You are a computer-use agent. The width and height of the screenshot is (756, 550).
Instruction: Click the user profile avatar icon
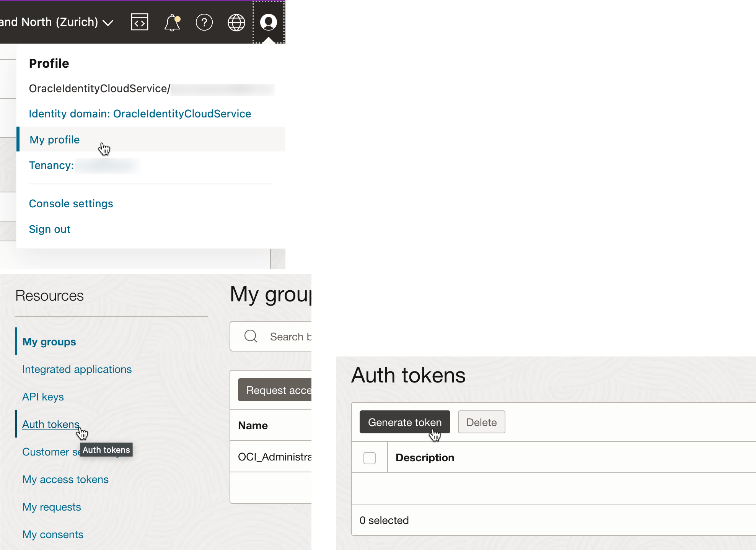pyautogui.click(x=269, y=22)
